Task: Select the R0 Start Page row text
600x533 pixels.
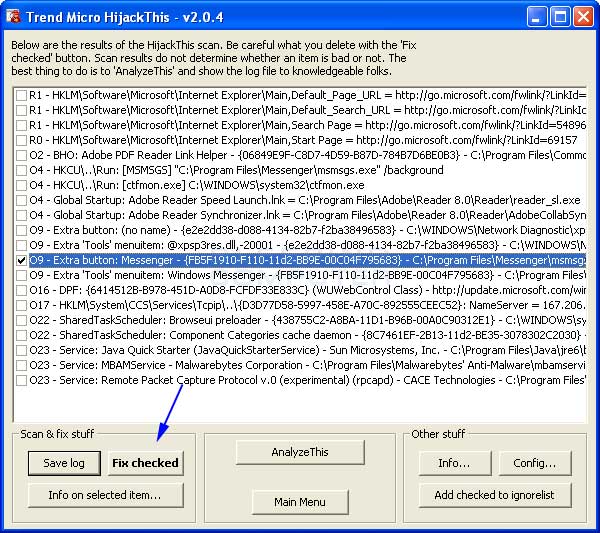Action: (x=303, y=140)
